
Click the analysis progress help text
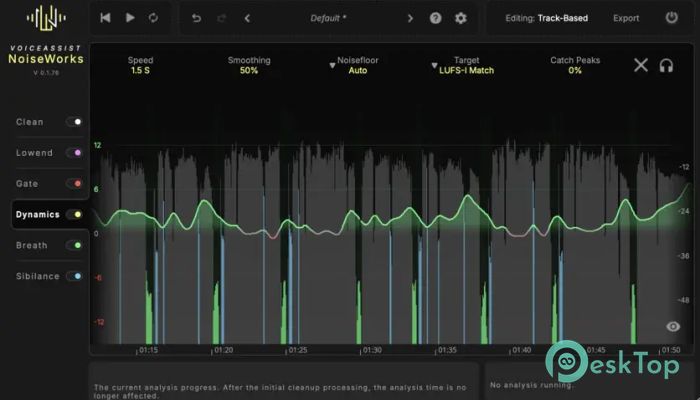coord(282,392)
